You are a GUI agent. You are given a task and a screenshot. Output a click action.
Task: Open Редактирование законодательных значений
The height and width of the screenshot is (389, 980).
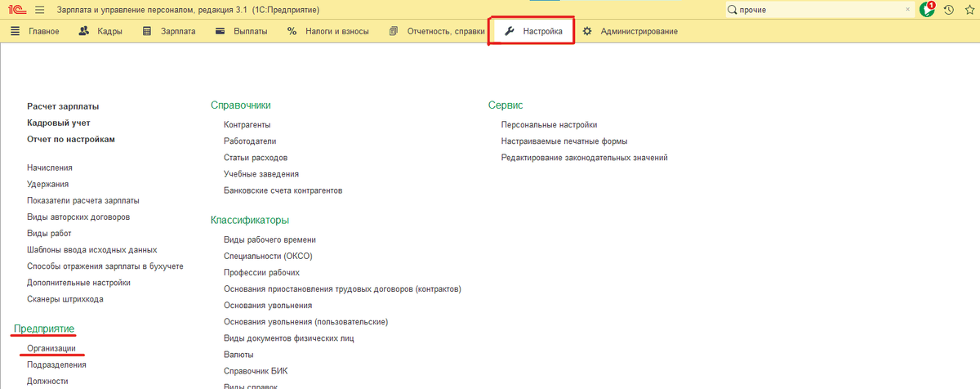coord(585,158)
